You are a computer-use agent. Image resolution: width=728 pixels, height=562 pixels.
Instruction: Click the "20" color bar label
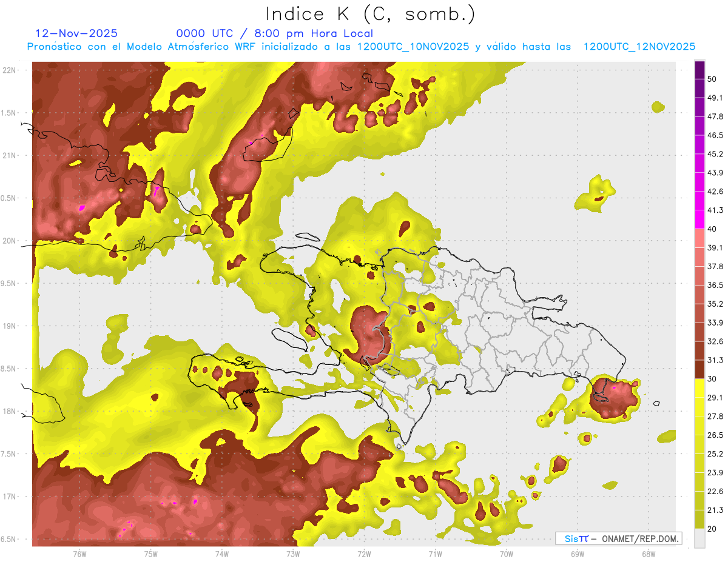(712, 529)
